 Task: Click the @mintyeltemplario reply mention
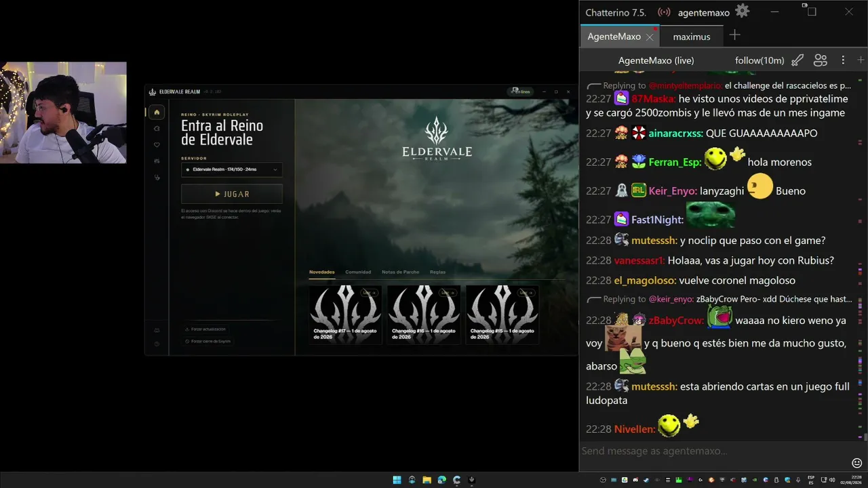(x=686, y=86)
